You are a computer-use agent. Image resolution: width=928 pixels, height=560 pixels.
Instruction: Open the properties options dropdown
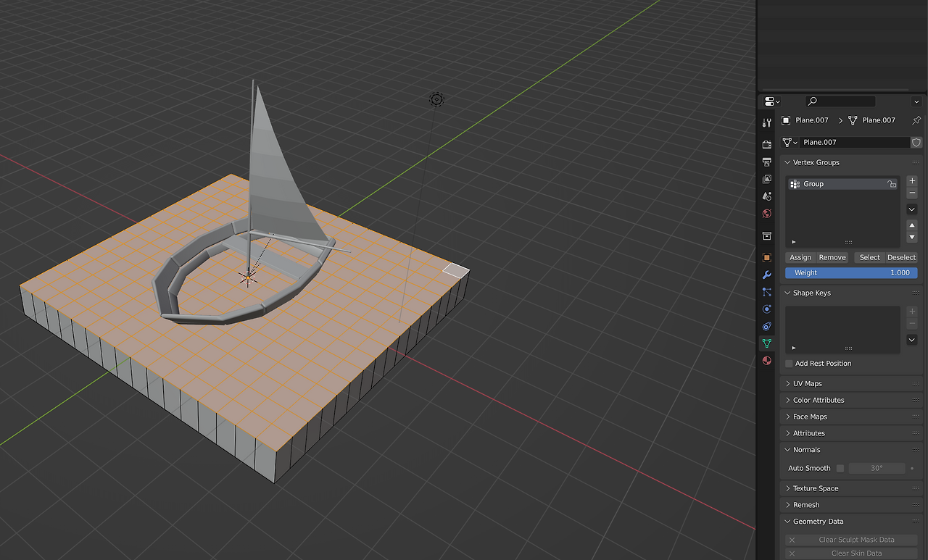(x=916, y=101)
